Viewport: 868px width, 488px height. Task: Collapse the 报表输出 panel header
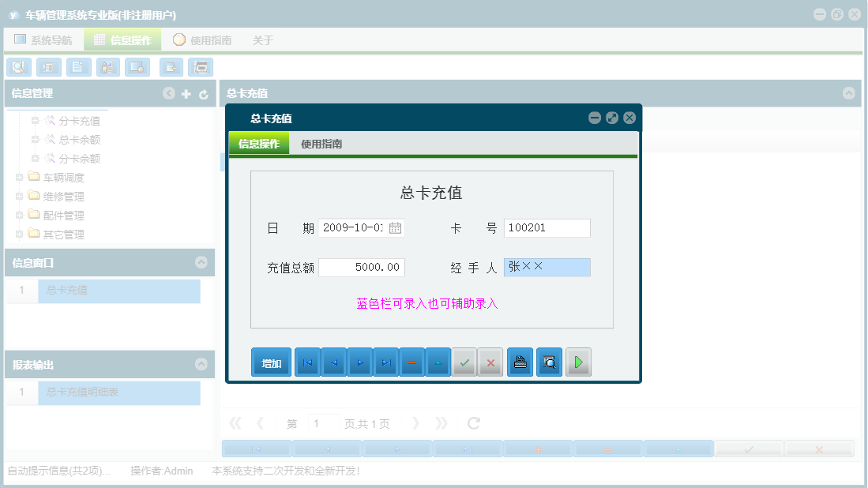coord(203,364)
